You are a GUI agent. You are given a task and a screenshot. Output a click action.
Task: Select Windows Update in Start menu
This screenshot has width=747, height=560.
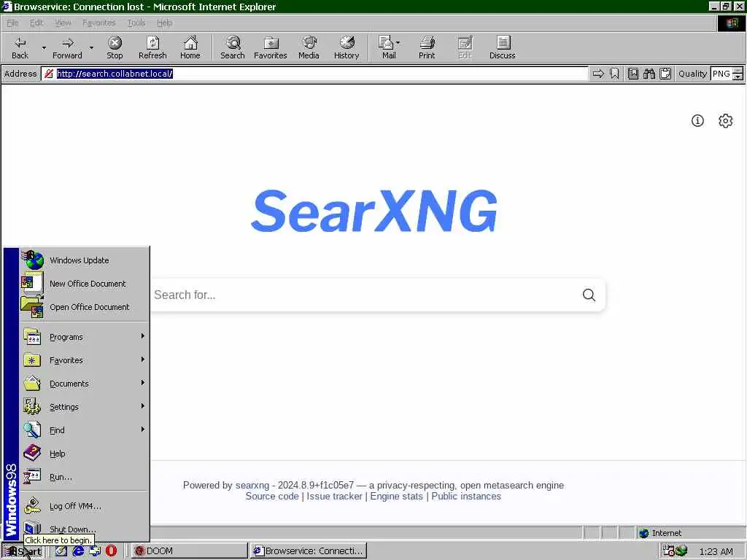(84, 260)
